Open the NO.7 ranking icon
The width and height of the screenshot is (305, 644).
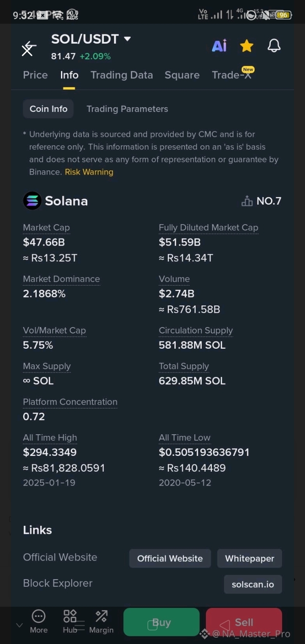click(247, 201)
